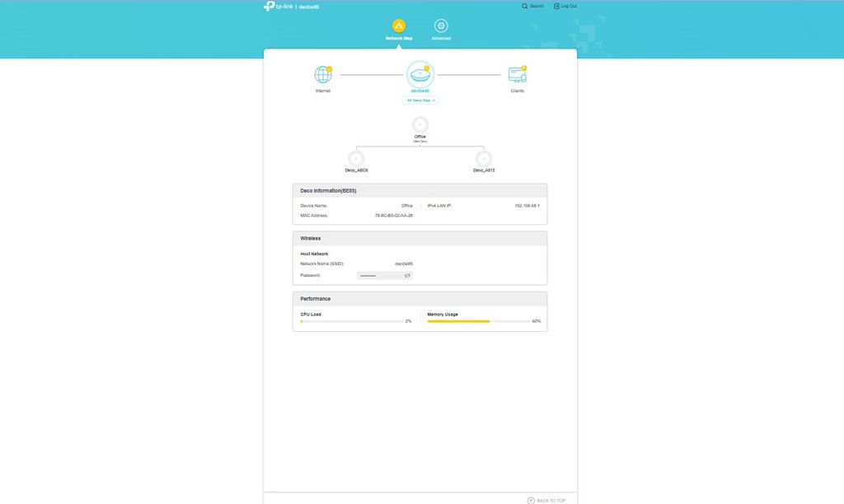Select the Office Main Deco node
Image resolution: width=844 pixels, height=504 pixels.
[420, 124]
